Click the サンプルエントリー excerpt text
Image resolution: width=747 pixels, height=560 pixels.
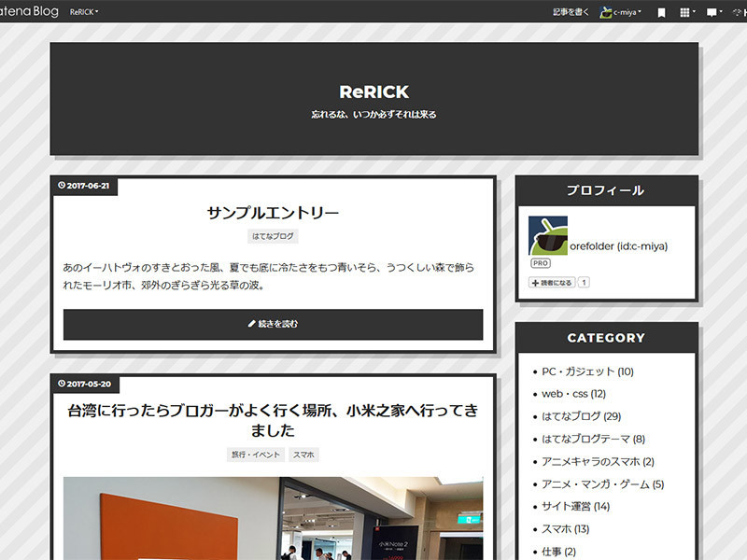click(x=269, y=276)
